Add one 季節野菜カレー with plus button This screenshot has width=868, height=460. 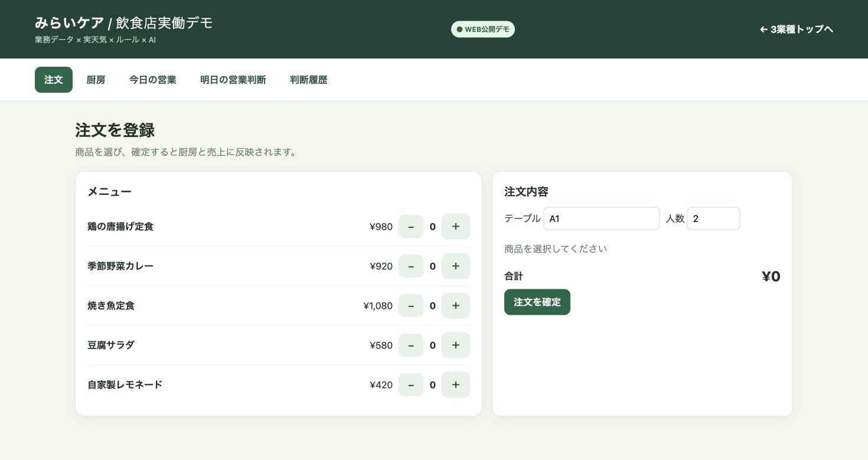tap(456, 266)
